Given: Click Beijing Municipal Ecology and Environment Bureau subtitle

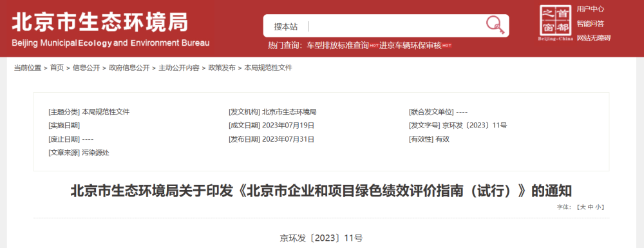Looking at the screenshot, I should tap(111, 43).
